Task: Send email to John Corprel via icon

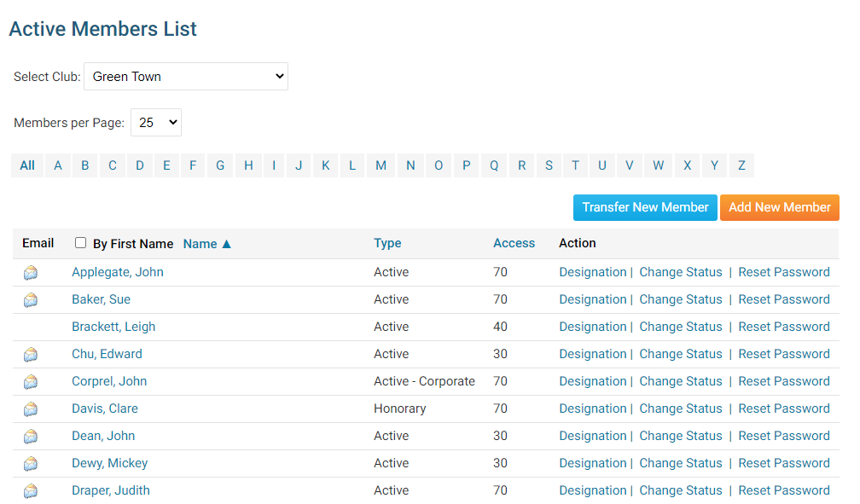Action: coord(31,382)
